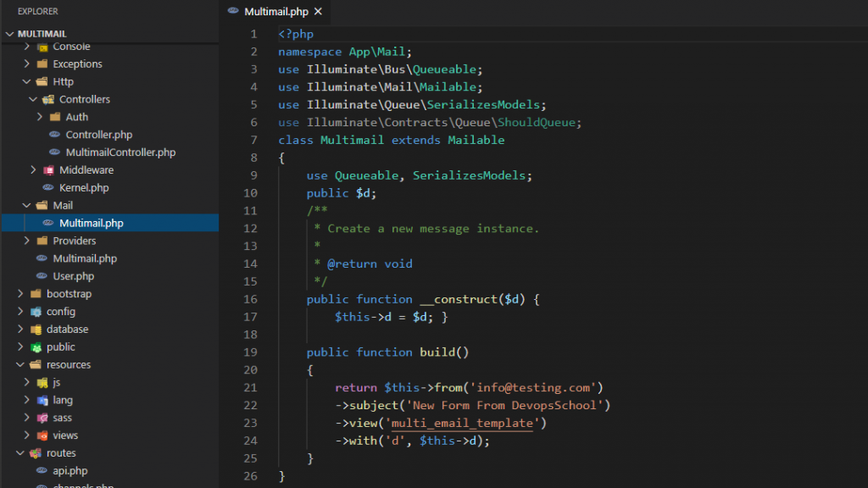
Task: Click the public folder icon
Action: (36, 347)
